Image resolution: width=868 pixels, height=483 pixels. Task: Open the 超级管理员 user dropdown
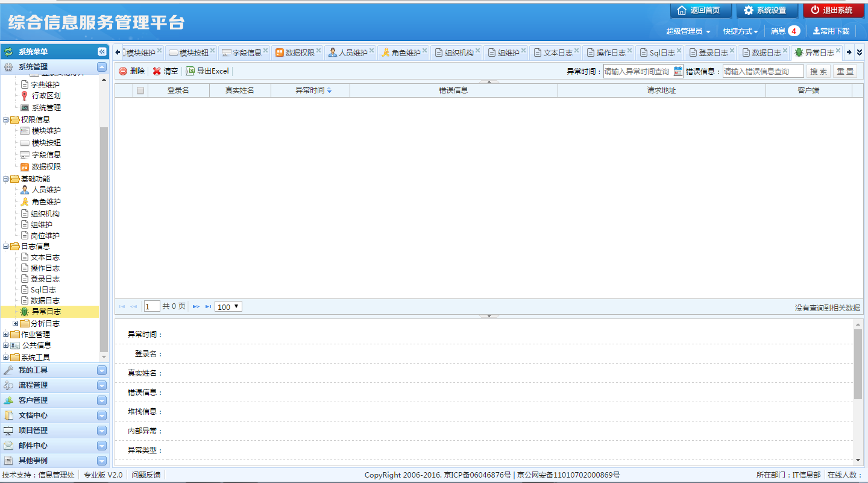(x=688, y=31)
